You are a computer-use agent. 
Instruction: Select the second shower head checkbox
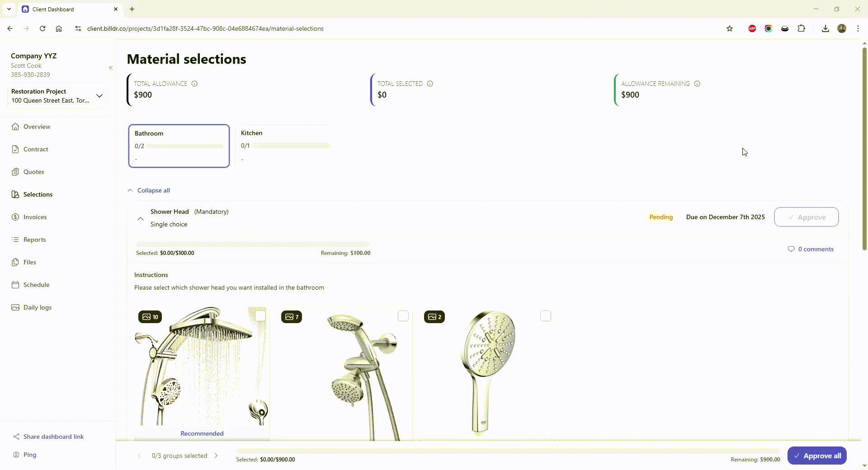403,316
